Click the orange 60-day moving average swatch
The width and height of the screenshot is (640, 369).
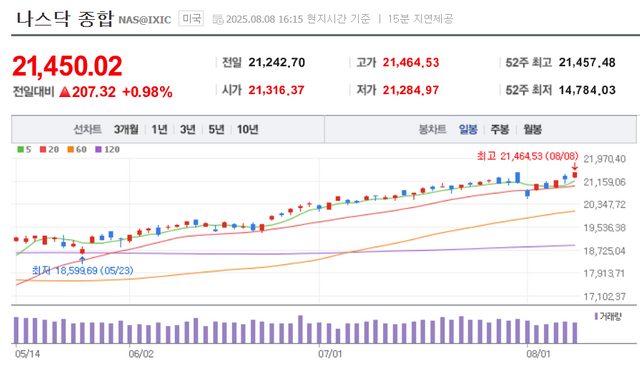point(71,149)
